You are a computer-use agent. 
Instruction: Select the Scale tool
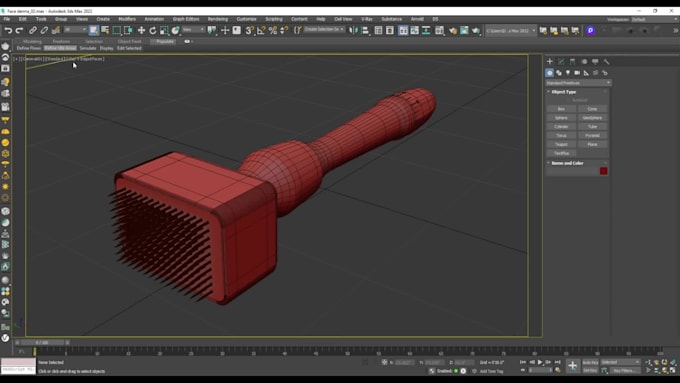click(164, 30)
